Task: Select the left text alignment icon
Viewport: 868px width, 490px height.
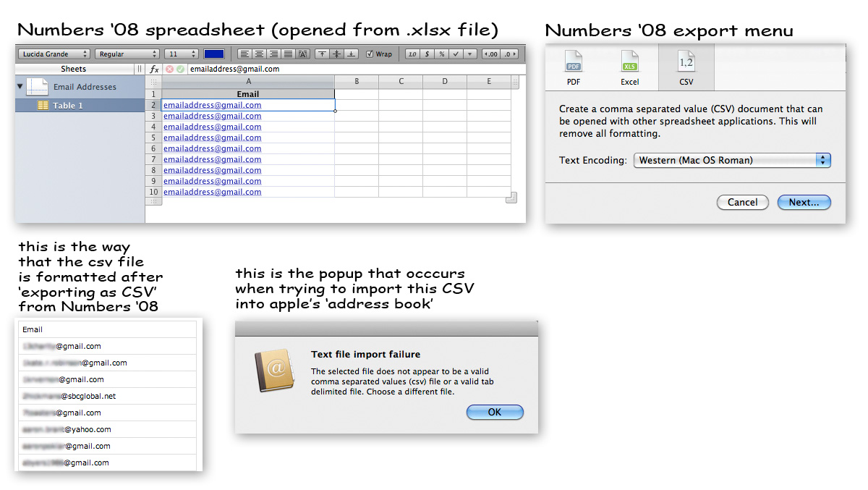Action: [245, 54]
